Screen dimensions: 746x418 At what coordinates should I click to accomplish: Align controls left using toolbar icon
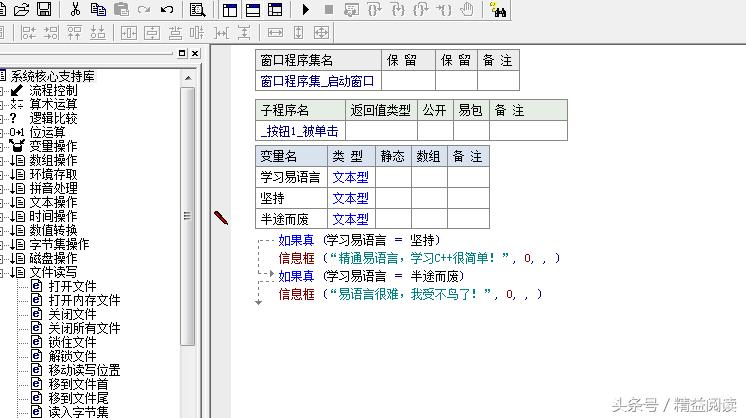(x=28, y=33)
